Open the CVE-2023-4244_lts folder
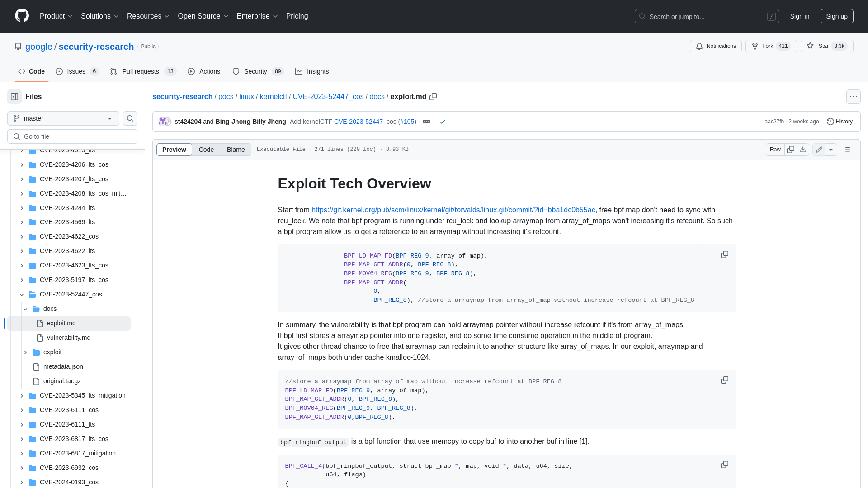The width and height of the screenshot is (868, 488). coord(67,208)
